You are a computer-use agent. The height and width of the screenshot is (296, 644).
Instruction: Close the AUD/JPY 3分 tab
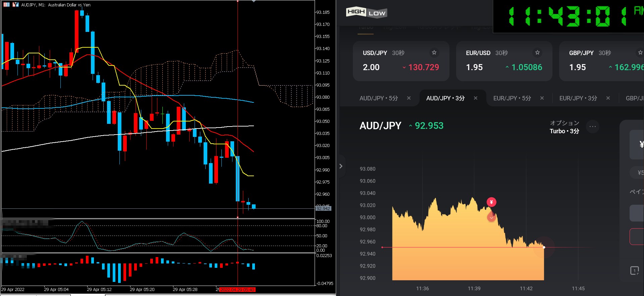pos(476,98)
